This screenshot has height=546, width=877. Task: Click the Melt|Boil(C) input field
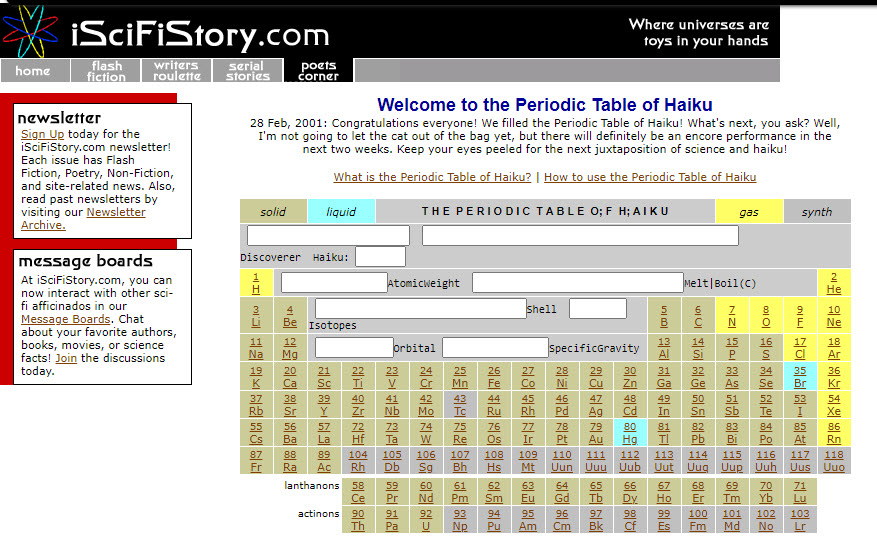pyautogui.click(x=578, y=283)
